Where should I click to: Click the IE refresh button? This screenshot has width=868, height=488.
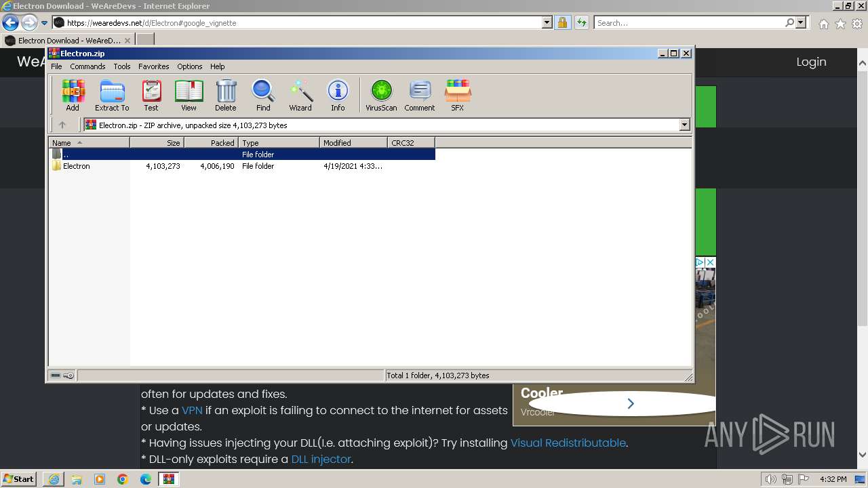(581, 22)
